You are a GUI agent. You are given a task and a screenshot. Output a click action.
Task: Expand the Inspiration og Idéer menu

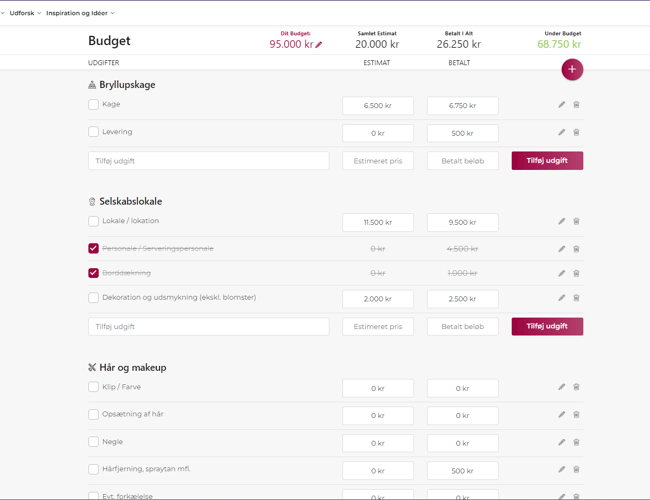[80, 13]
